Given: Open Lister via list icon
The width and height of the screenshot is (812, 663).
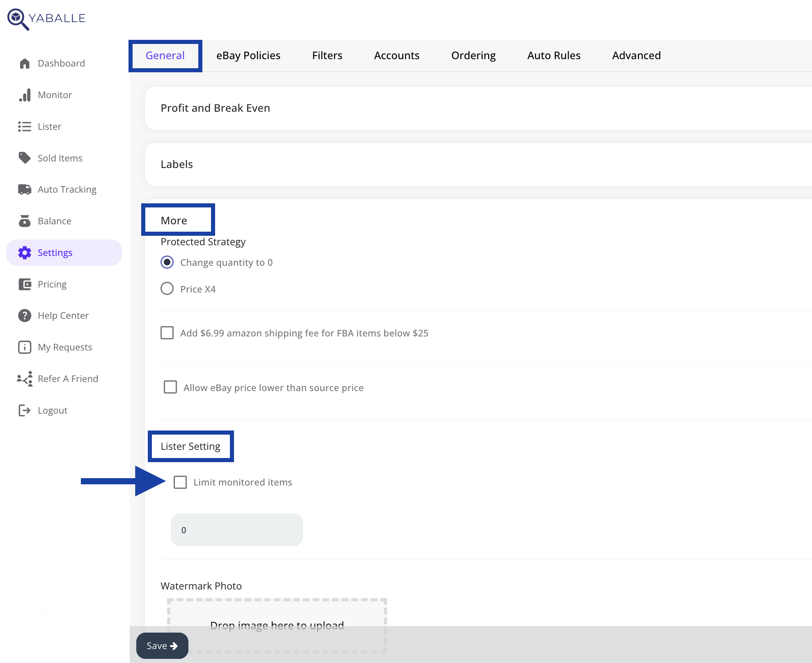Looking at the screenshot, I should point(25,127).
